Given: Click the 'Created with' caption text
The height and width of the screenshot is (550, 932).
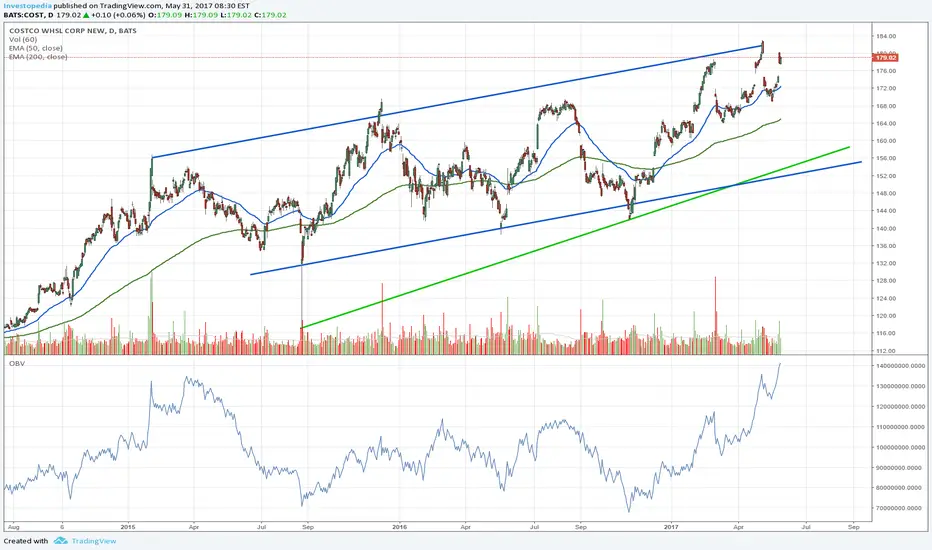Looking at the screenshot, I should coord(26,541).
